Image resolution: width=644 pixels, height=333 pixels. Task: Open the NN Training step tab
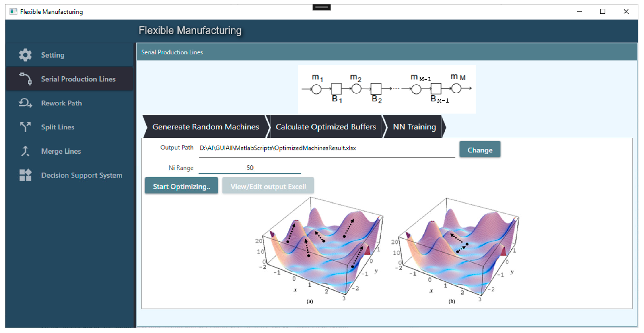(414, 127)
